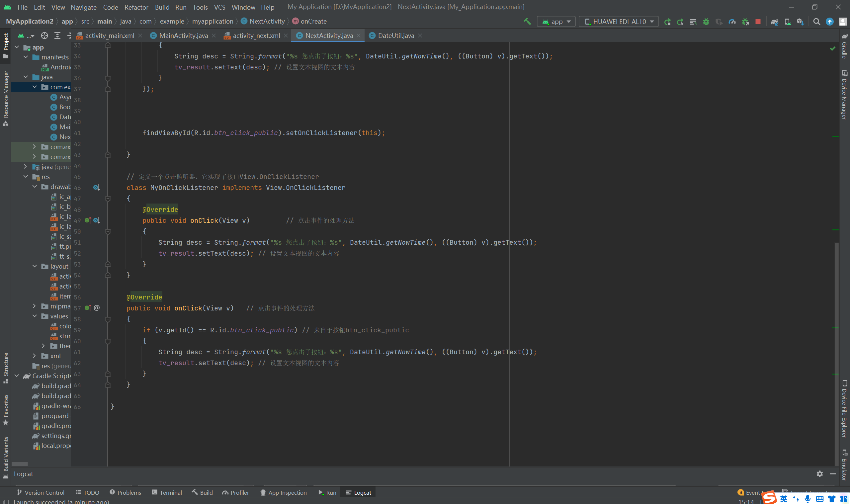
Task: Click the Search Everywhere magnifier icon
Action: click(817, 21)
